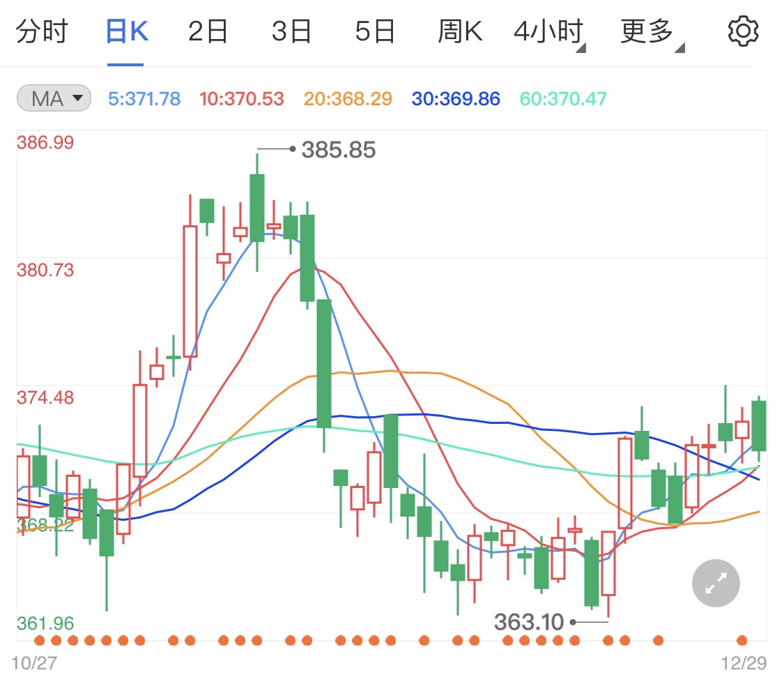This screenshot has height=686, width=784.
Task: Click the high price label 385.85
Action: tap(339, 150)
